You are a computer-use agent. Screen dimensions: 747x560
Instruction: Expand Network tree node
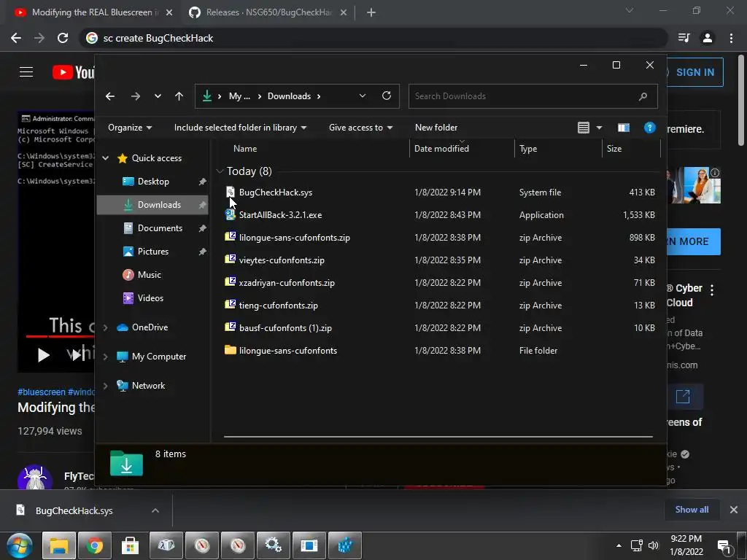(x=105, y=386)
